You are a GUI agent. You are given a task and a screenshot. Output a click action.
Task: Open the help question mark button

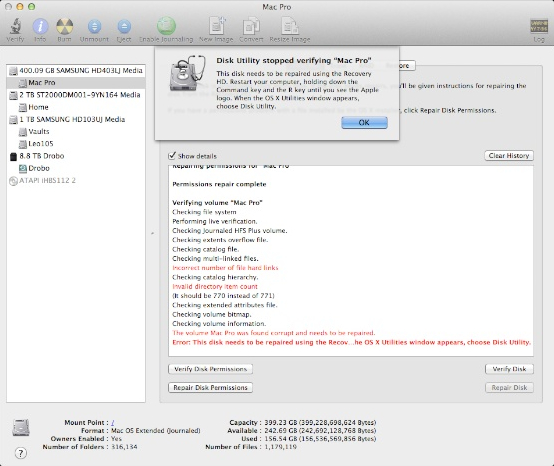coord(21,453)
